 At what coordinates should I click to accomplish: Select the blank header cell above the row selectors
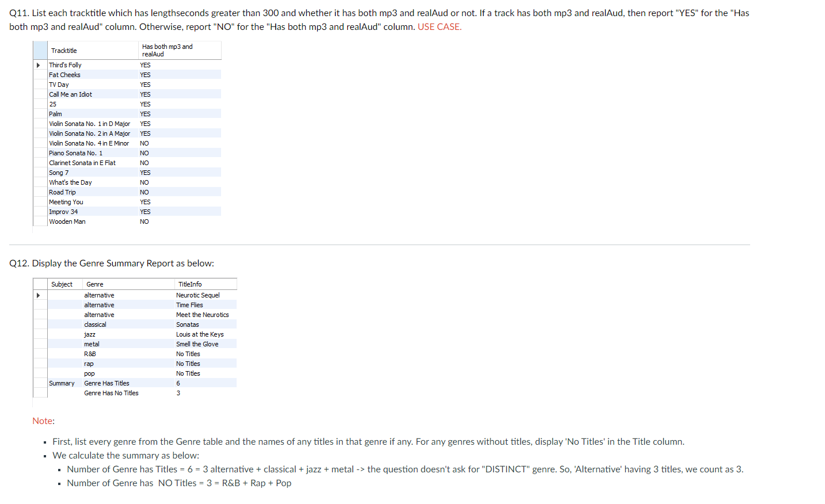pyautogui.click(x=39, y=50)
